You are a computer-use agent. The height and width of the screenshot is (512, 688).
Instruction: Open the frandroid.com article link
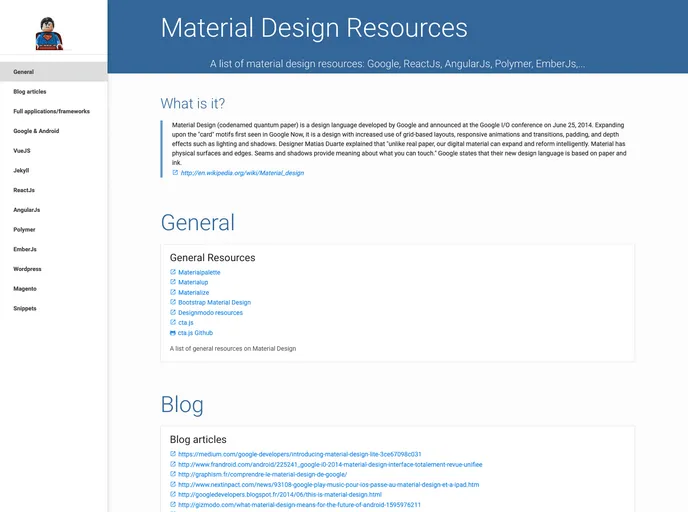click(330, 465)
